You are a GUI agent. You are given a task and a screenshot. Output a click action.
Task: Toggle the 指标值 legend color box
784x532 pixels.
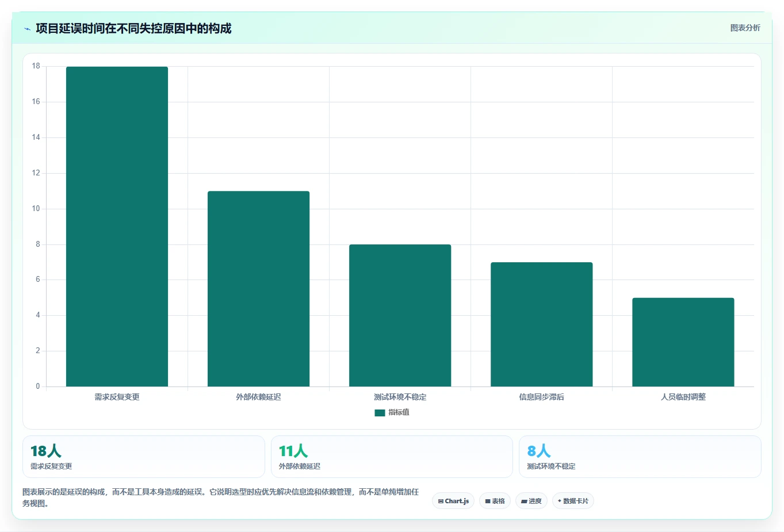click(380, 412)
